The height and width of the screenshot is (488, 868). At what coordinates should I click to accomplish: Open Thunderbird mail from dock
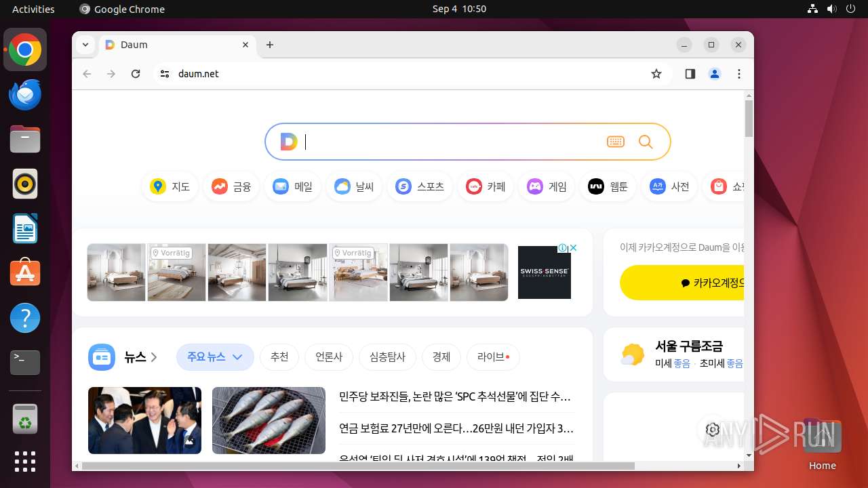click(x=25, y=95)
